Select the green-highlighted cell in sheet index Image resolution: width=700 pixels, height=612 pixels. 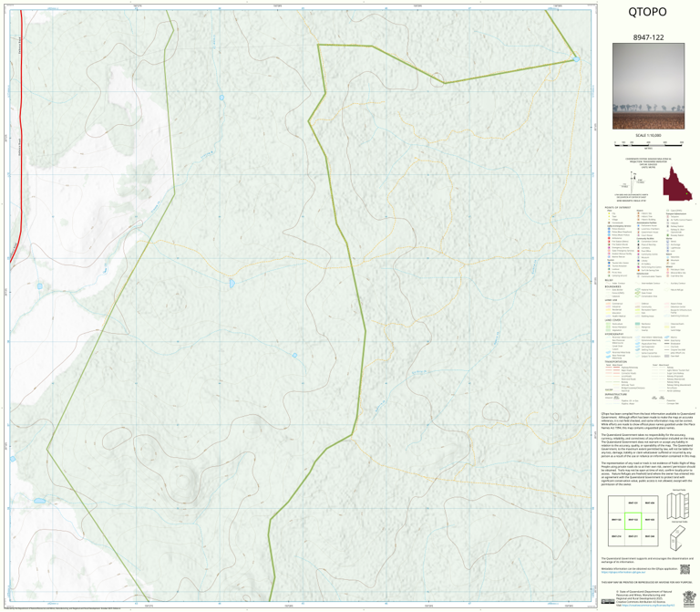633,520
